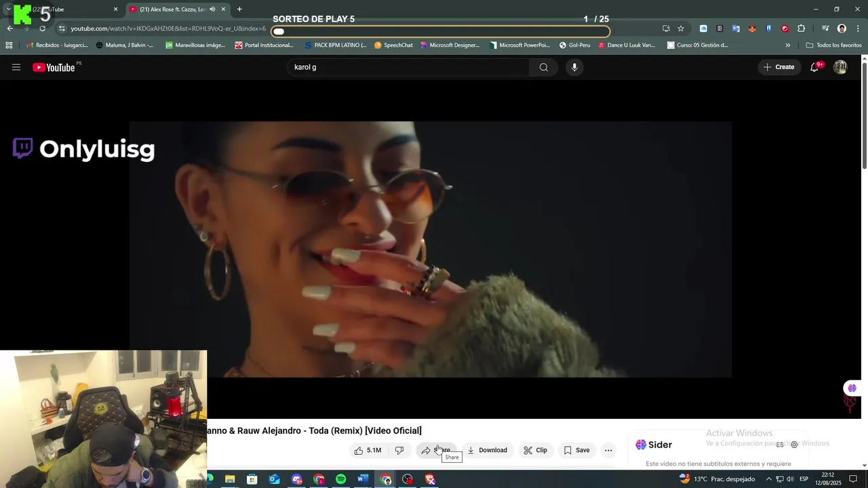
Task: Open Chrome profile avatar
Action: pos(842,28)
